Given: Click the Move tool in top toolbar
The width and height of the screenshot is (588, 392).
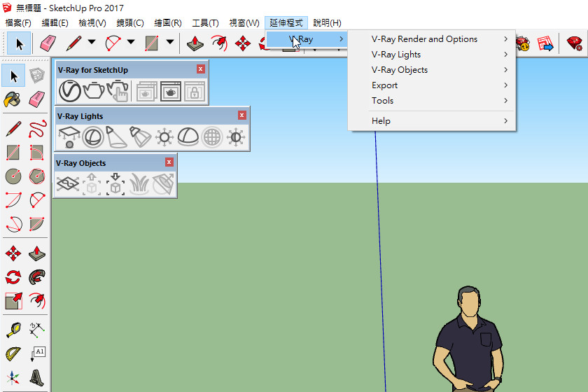Looking at the screenshot, I should click(243, 43).
